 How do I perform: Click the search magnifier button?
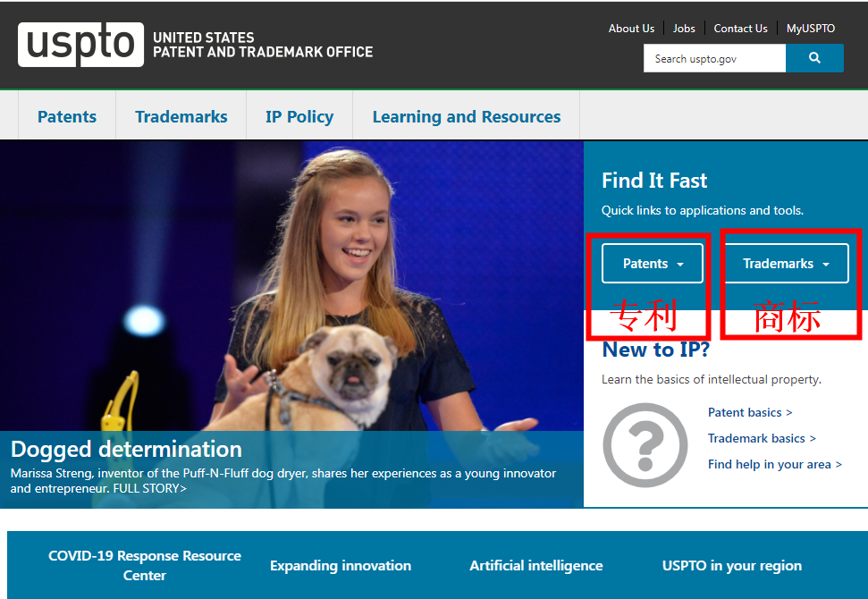(813, 58)
